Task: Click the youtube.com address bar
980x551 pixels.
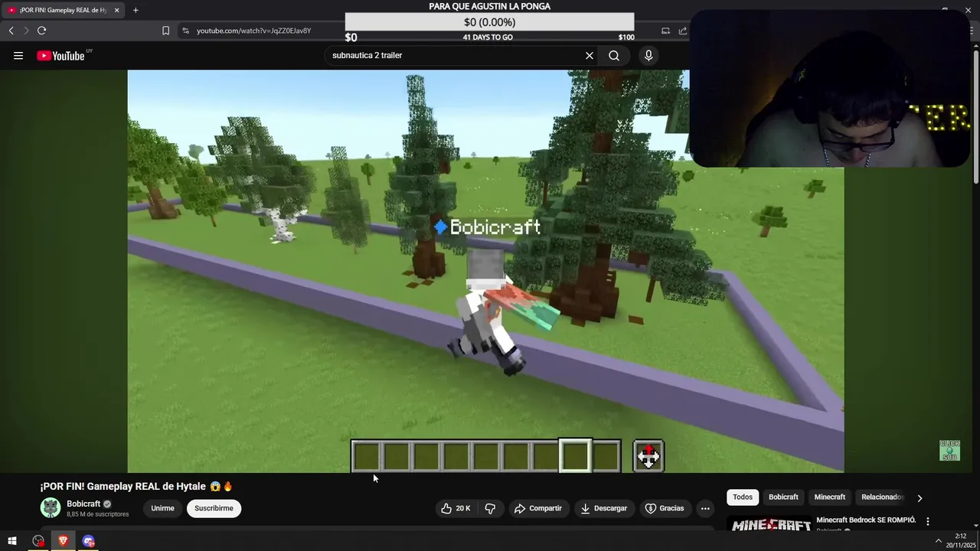Action: [253, 31]
